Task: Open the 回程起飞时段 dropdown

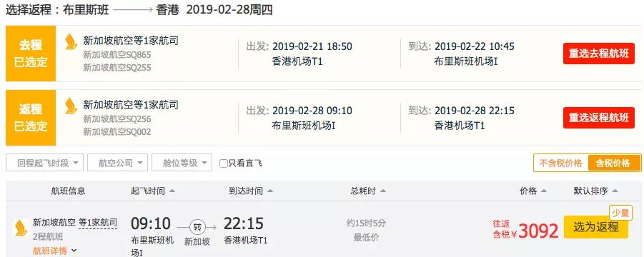Action: coord(44,163)
